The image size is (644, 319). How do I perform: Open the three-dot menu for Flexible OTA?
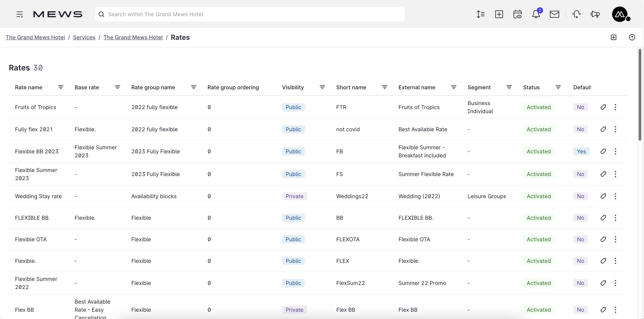coord(616,239)
